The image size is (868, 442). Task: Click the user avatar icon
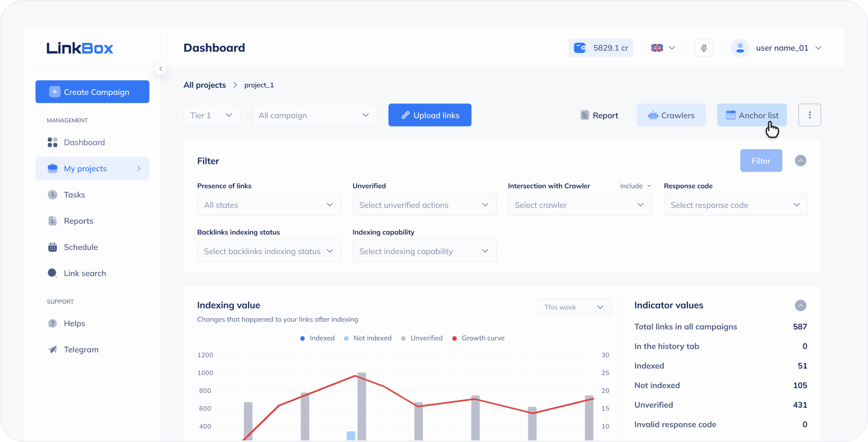tap(740, 48)
